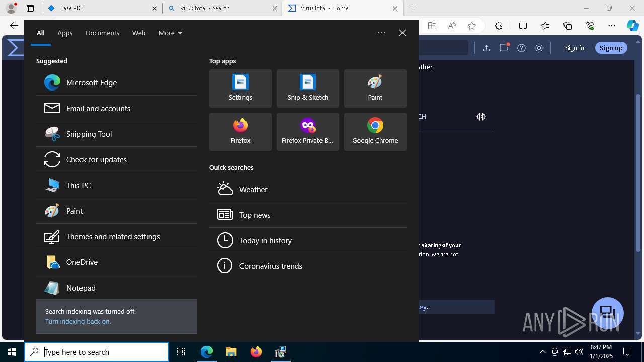This screenshot has width=644, height=362.
Task: Close the Windows search panel
Action: 403,33
